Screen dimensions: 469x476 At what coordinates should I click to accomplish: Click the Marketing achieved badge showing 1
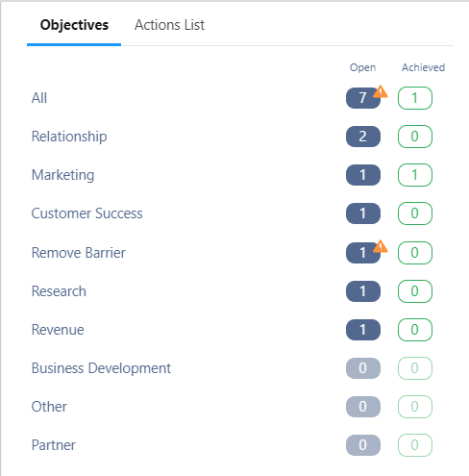(x=415, y=175)
